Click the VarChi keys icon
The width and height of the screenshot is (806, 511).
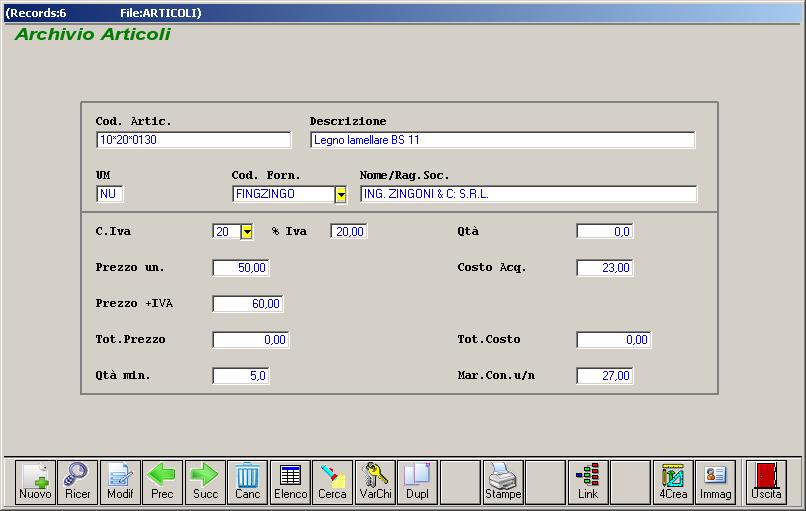tap(375, 482)
